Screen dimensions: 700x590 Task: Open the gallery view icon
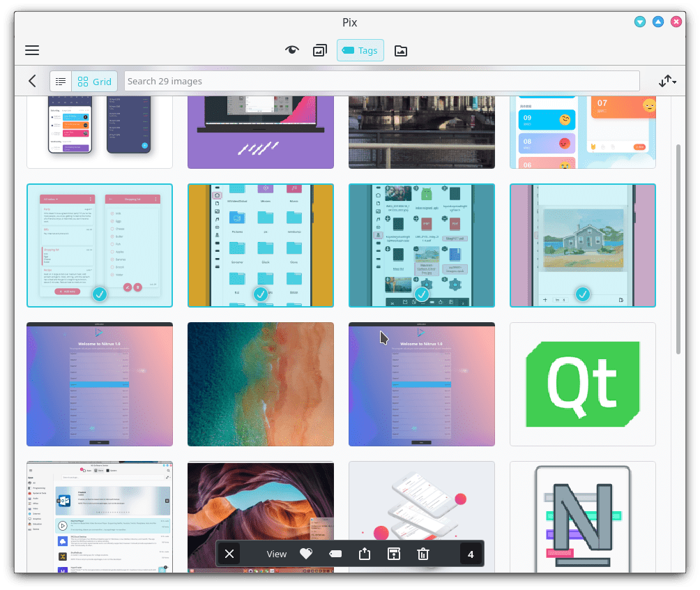click(320, 50)
